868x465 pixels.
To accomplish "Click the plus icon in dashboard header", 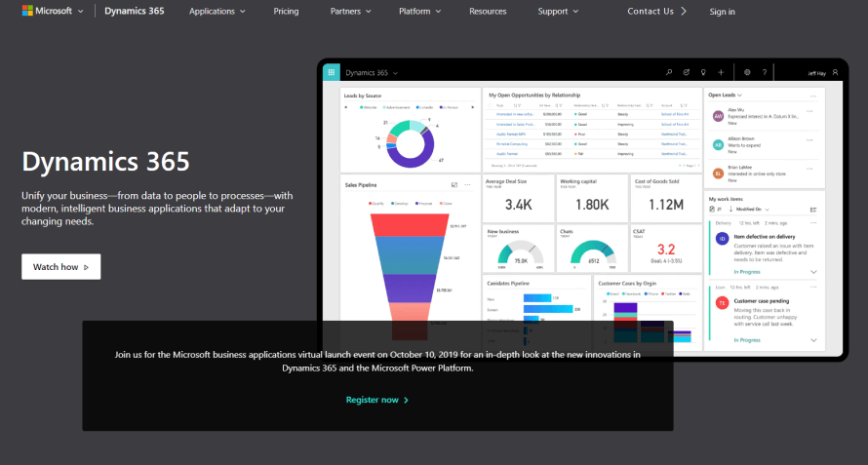I will [x=721, y=72].
